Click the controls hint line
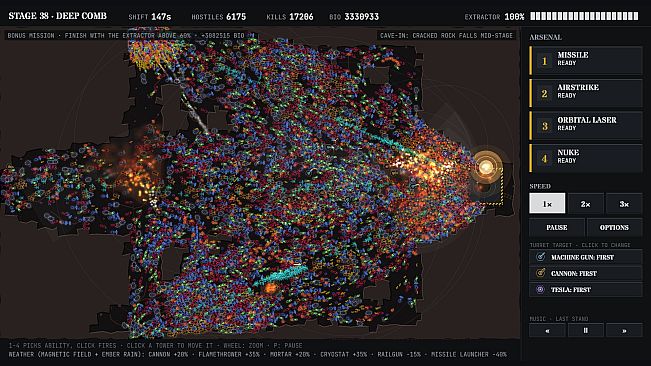 pos(155,345)
